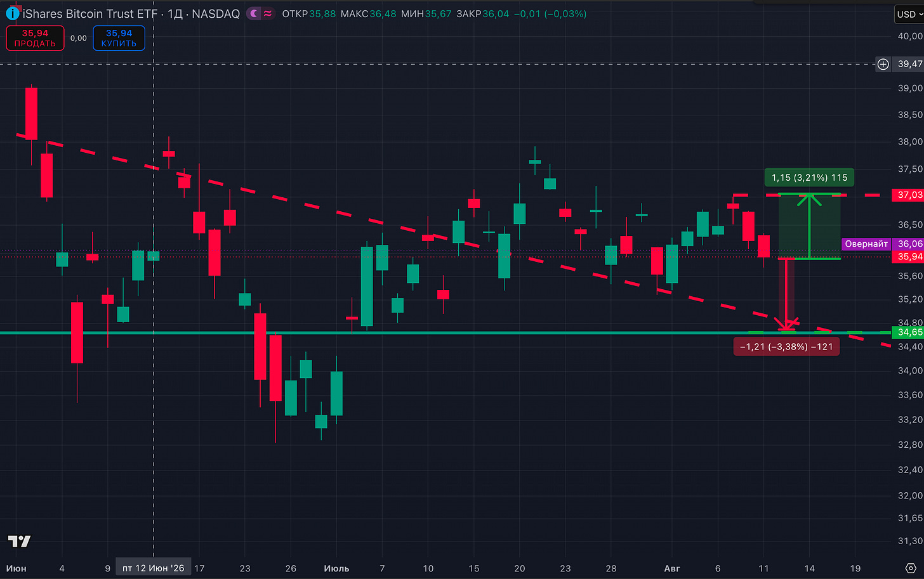The width and height of the screenshot is (924, 579).
Task: Click the 0,00 spread value between trade buttons
Action: tap(79, 38)
